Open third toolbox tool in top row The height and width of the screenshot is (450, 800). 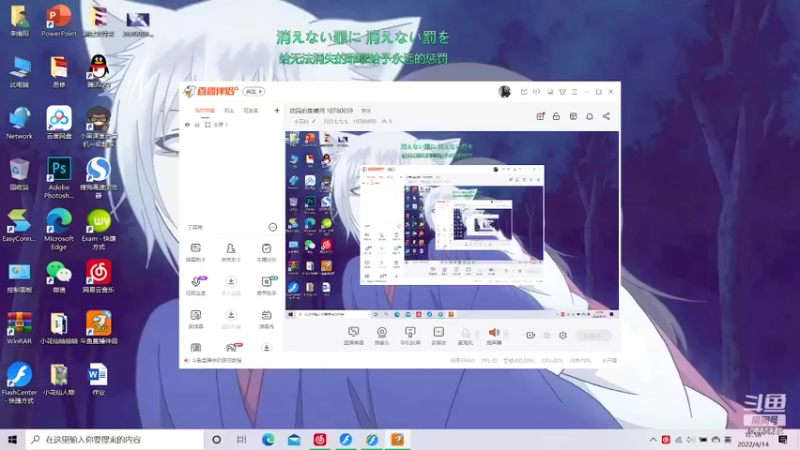[266, 252]
